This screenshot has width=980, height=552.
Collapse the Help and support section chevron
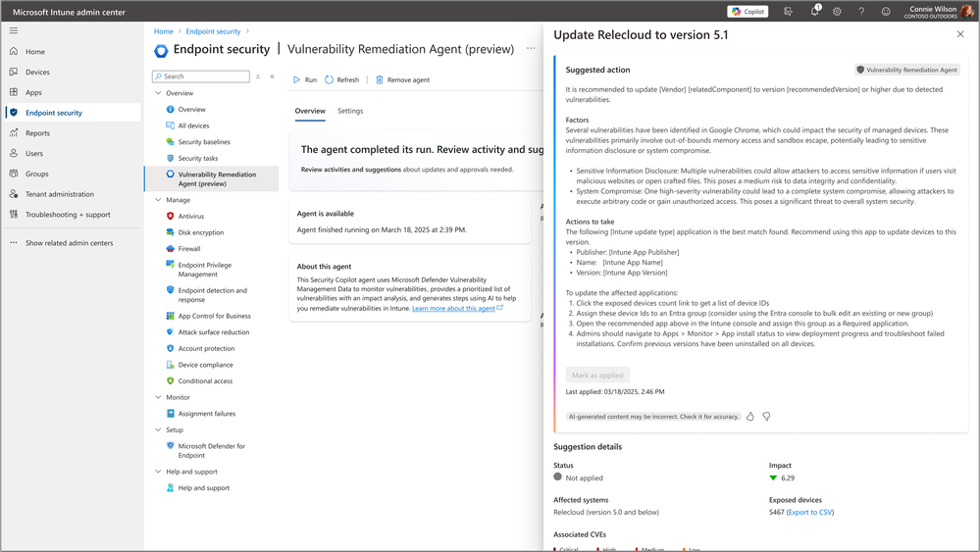(158, 472)
